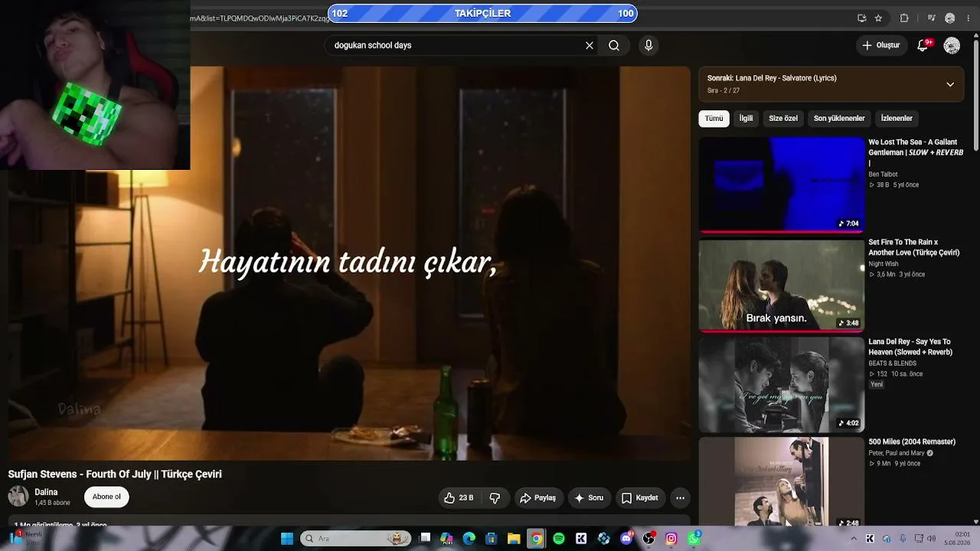Open the YouTube account avatar menu

pos(952,45)
